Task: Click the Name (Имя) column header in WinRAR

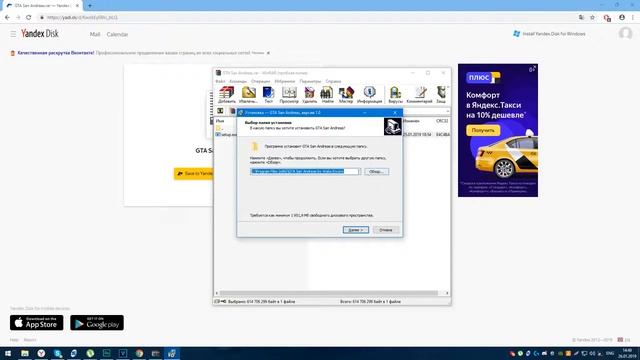Action: pyautogui.click(x=220, y=121)
